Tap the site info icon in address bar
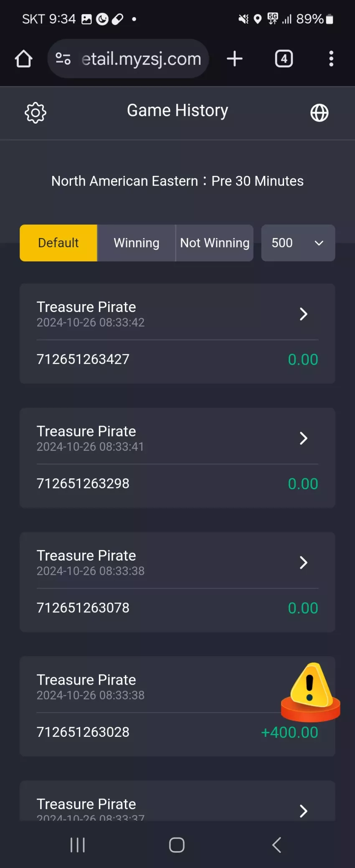This screenshot has height=868, width=355. point(63,58)
